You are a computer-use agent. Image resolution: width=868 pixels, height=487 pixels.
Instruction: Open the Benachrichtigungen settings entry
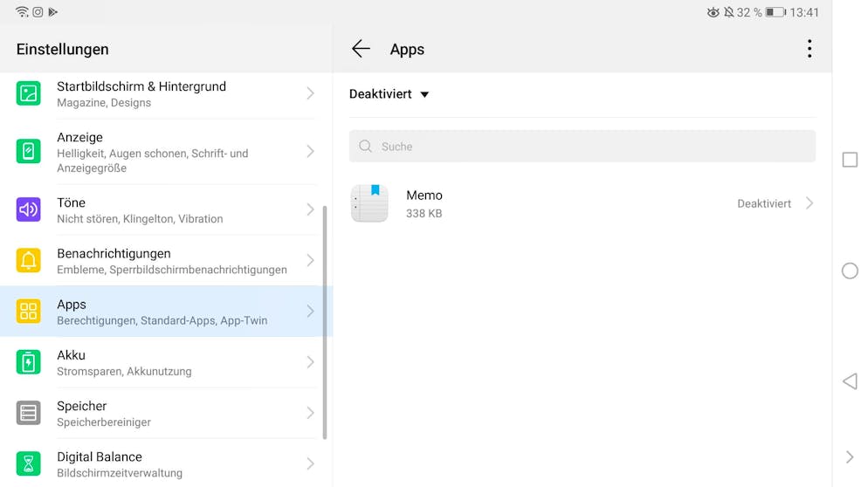[166, 261]
